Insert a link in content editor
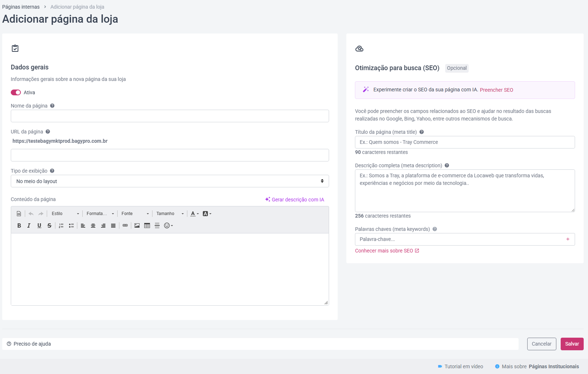Screen dimensions: 588x374 (x=125, y=225)
